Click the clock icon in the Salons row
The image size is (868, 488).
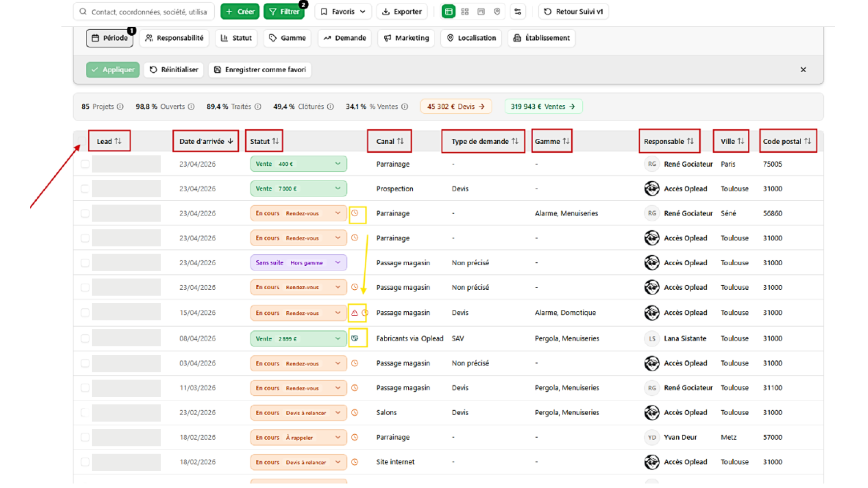point(355,413)
